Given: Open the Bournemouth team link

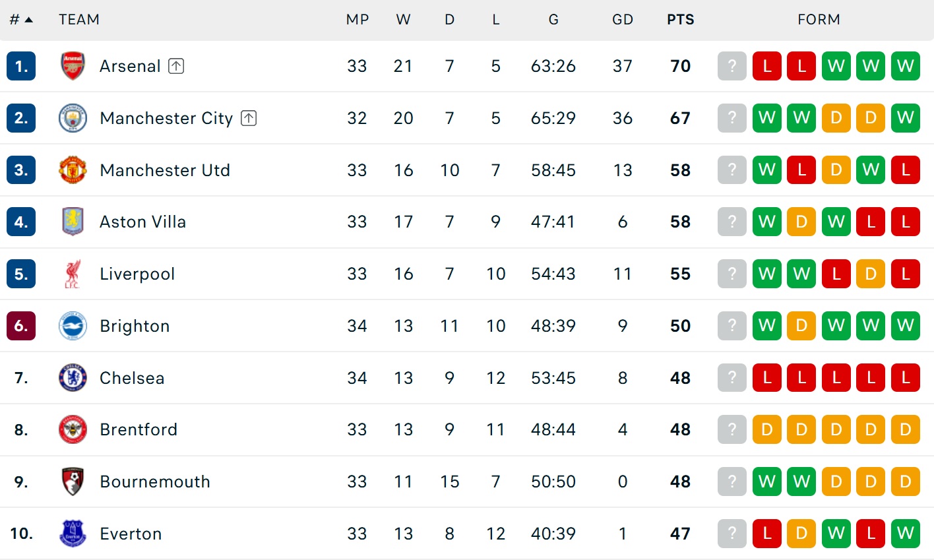Looking at the screenshot, I should point(155,482).
